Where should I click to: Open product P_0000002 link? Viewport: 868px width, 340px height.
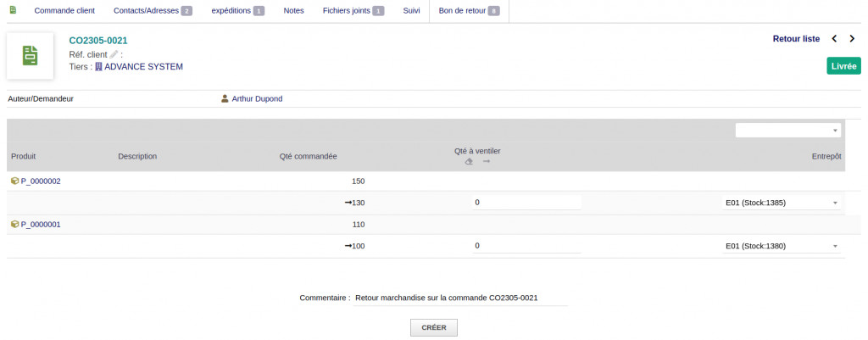point(40,181)
